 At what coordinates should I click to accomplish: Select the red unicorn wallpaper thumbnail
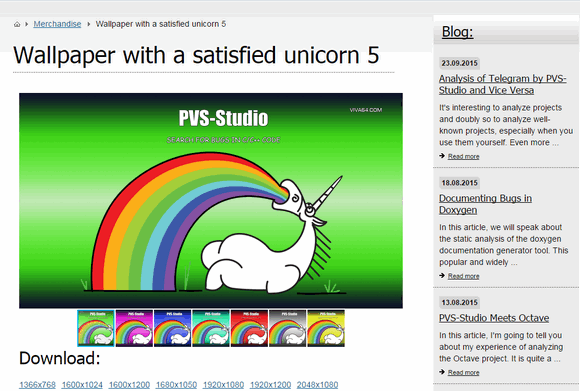(x=249, y=328)
